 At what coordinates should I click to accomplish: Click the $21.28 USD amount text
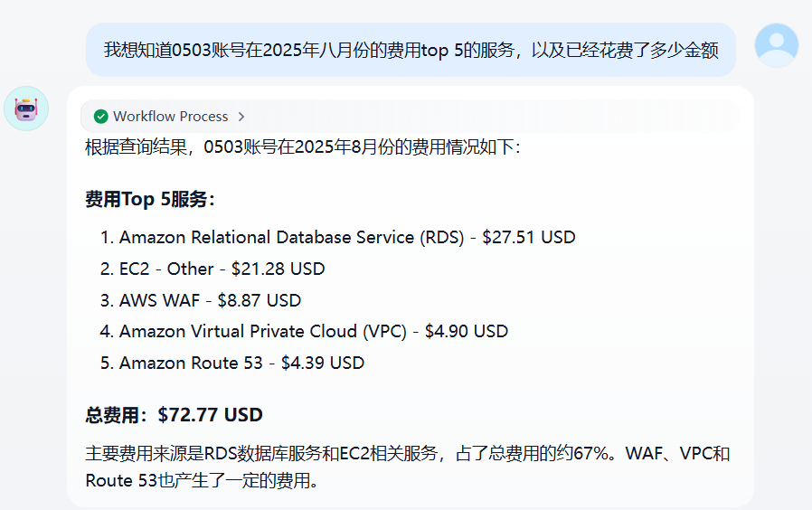pos(279,269)
